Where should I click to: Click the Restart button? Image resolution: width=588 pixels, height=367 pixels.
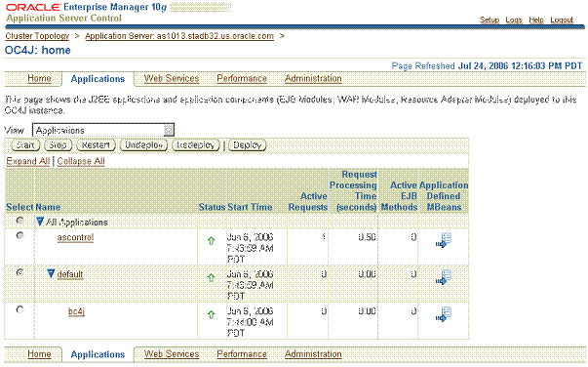click(x=96, y=145)
